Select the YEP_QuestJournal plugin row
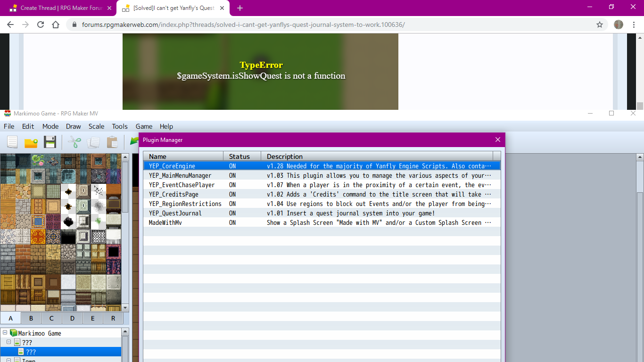 tap(322, 213)
